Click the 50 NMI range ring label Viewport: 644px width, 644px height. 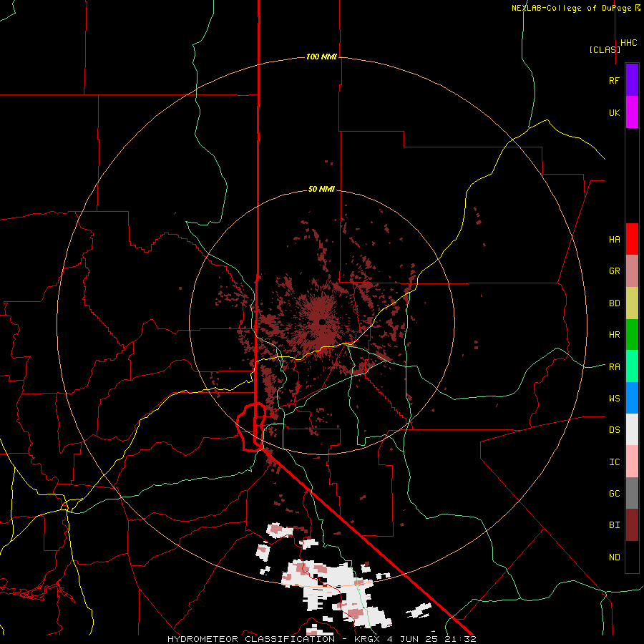point(321,189)
